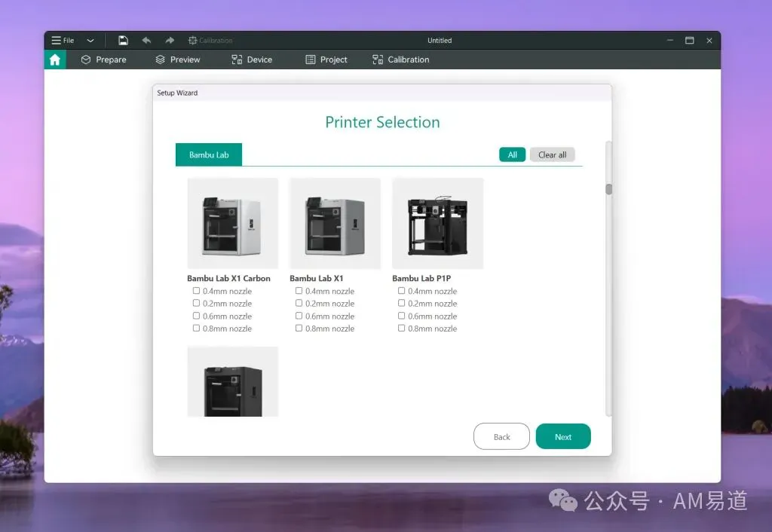Click the Next button

(x=562, y=436)
